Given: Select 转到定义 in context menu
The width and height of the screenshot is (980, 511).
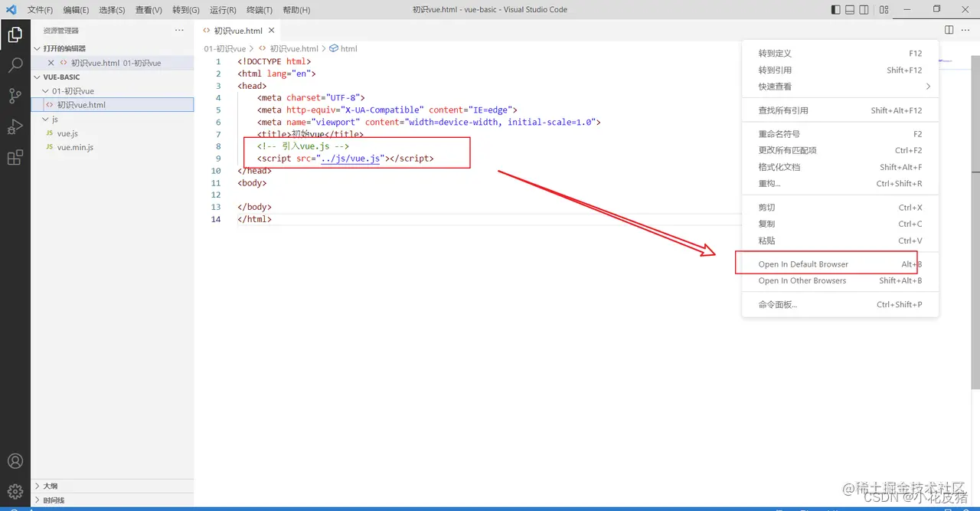Looking at the screenshot, I should tap(840, 54).
